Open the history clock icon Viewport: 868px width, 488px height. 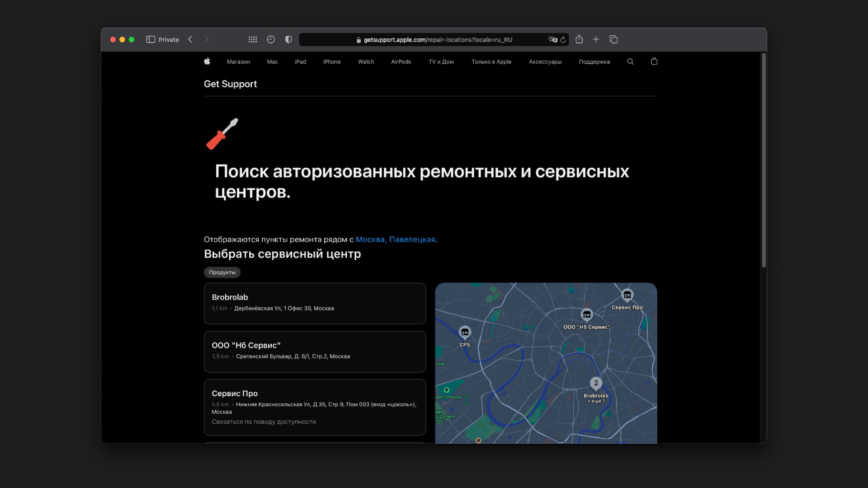[271, 39]
